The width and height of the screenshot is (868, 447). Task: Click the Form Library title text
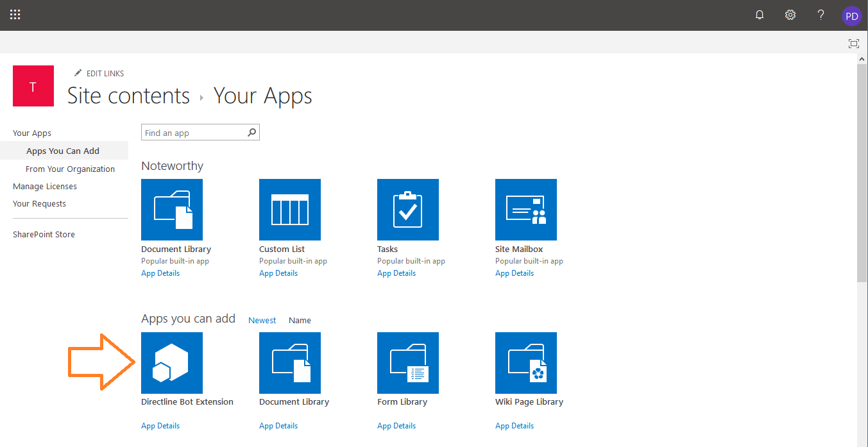point(402,402)
